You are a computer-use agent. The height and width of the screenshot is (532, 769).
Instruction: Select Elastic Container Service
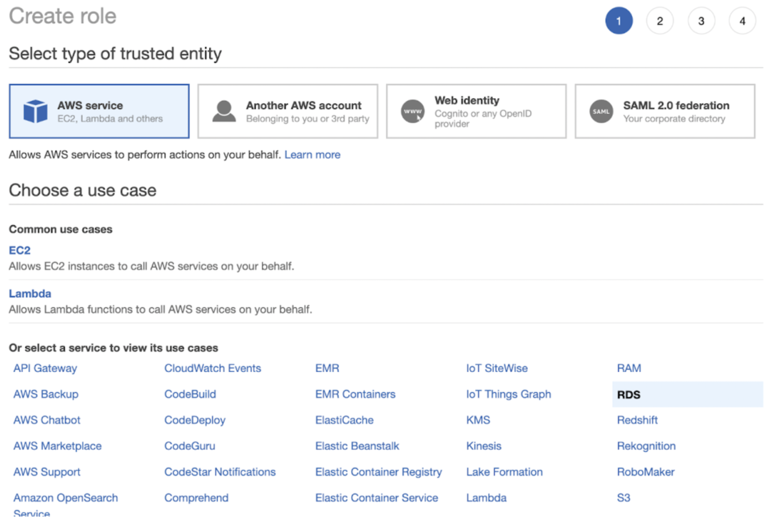(377, 498)
